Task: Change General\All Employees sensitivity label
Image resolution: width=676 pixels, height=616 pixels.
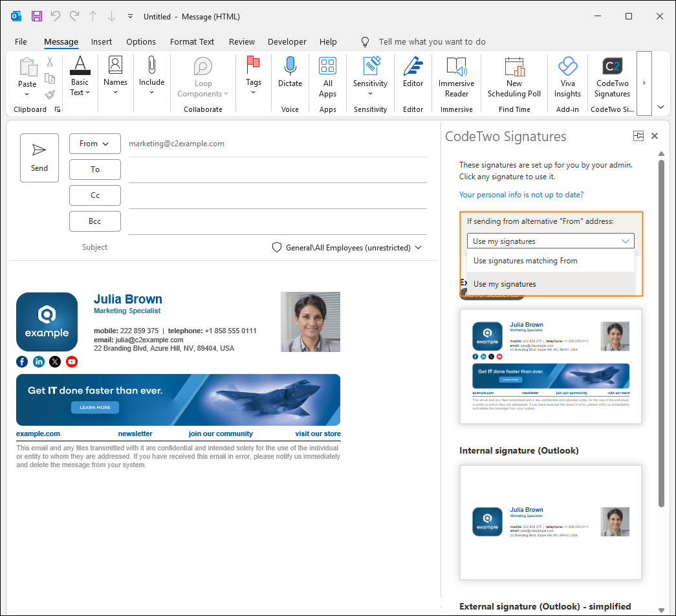Action: click(x=347, y=248)
